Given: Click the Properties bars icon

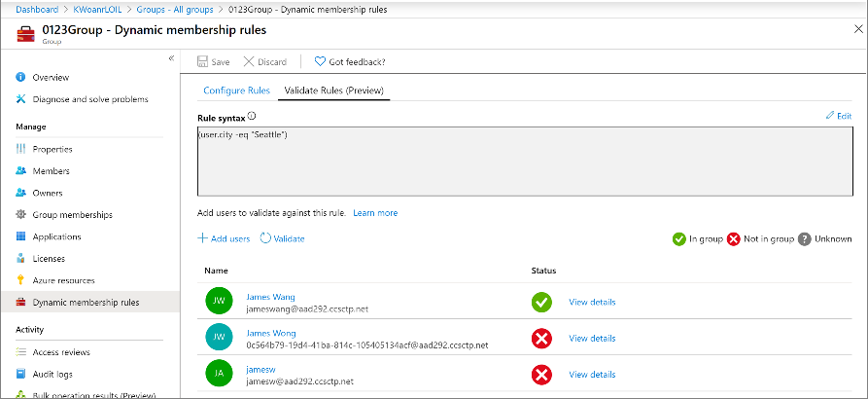Looking at the screenshot, I should [21, 149].
